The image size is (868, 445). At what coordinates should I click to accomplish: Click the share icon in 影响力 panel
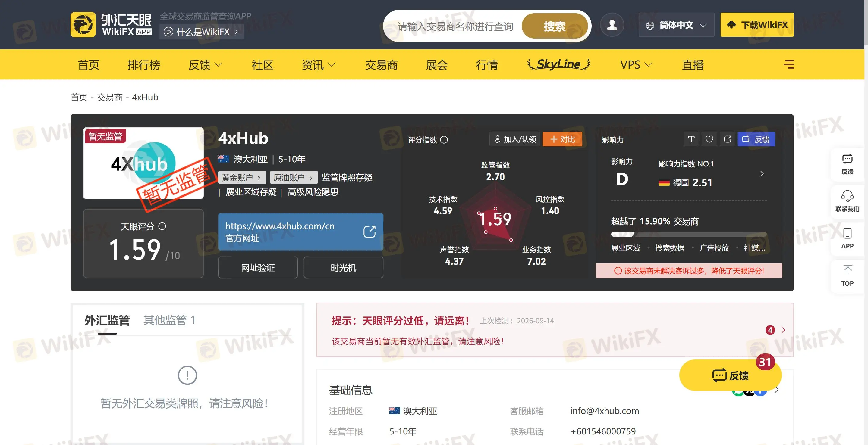[728, 139]
